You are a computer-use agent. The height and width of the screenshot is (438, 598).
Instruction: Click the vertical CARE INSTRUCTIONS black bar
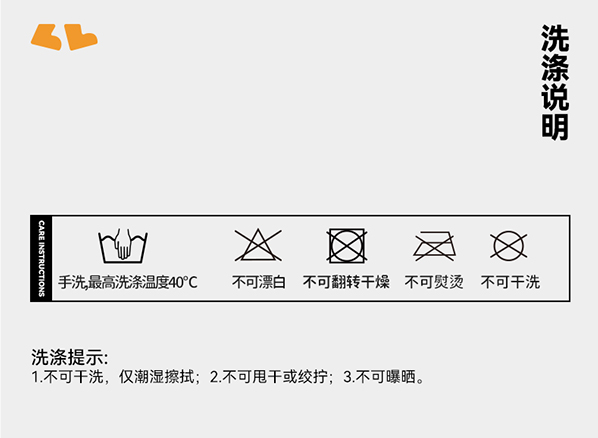click(x=41, y=258)
